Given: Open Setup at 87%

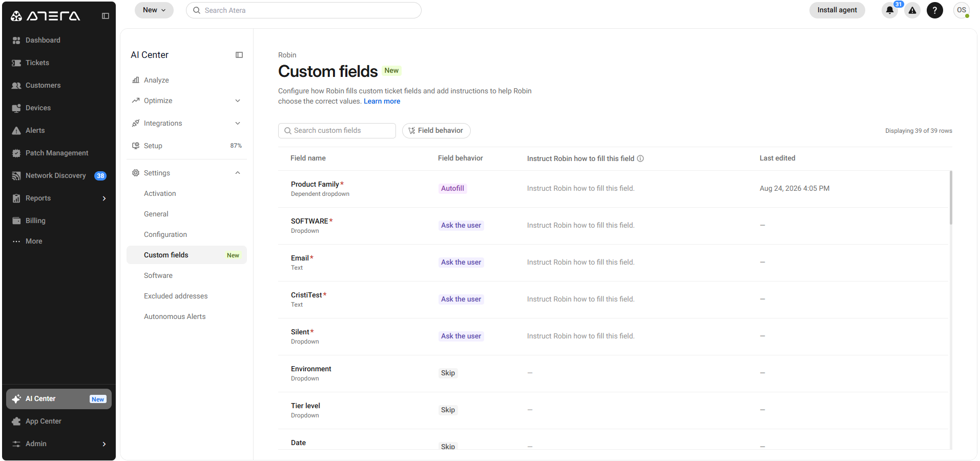Looking at the screenshot, I should tap(186, 146).
